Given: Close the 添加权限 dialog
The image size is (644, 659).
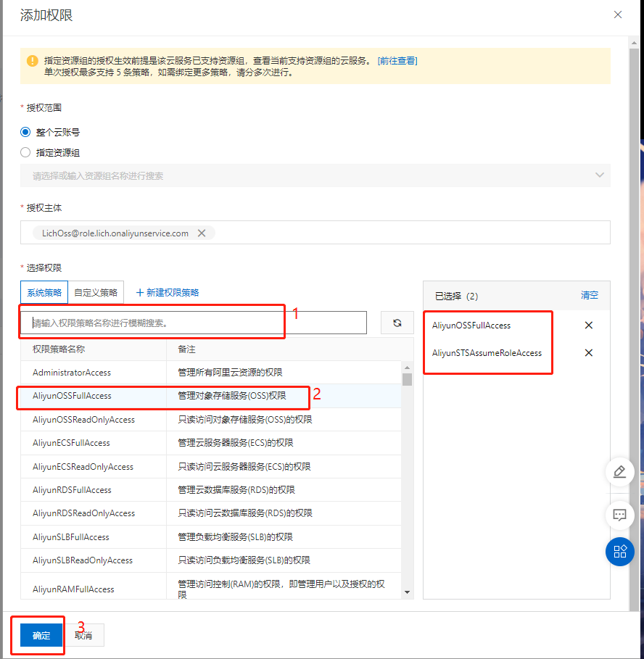Looking at the screenshot, I should coord(617,14).
